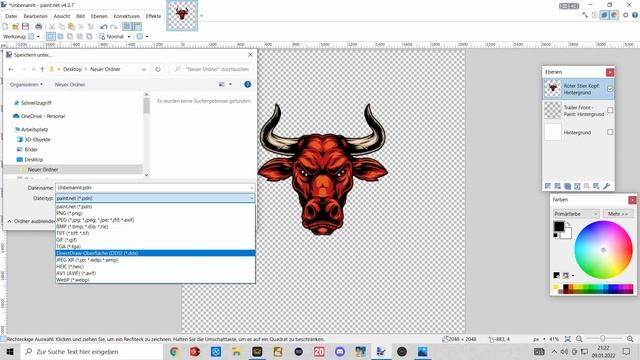640x360 pixels.
Task: Toggle the Colors window icon at top right
Action: 614,15
